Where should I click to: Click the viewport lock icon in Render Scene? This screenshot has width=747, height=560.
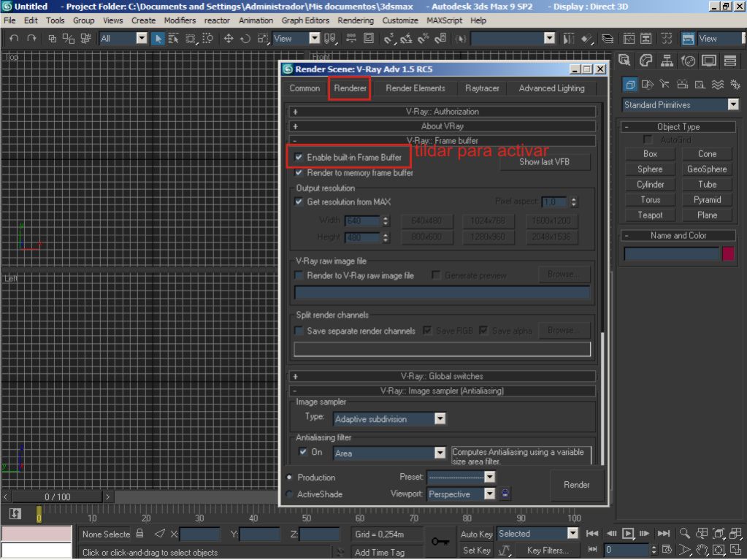click(505, 494)
